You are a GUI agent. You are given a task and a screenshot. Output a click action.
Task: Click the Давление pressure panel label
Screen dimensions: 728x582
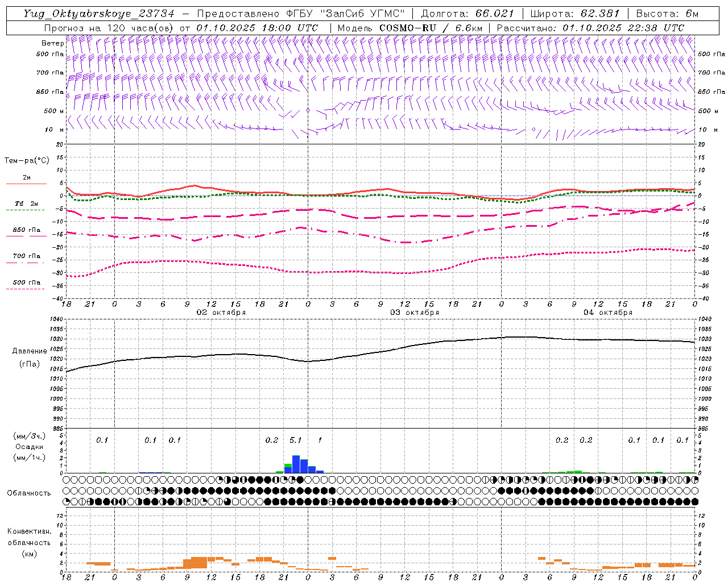[x=30, y=351]
